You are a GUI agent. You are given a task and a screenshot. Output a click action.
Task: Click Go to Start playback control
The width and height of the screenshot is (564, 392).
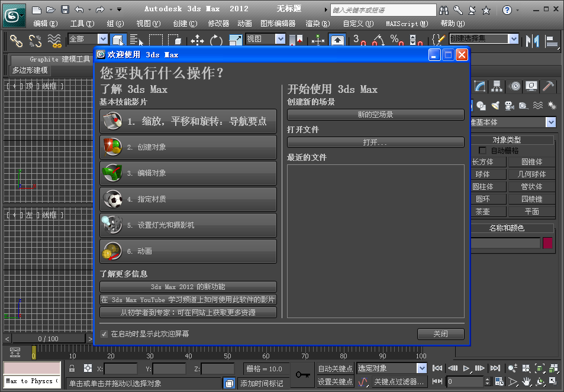tap(437, 368)
